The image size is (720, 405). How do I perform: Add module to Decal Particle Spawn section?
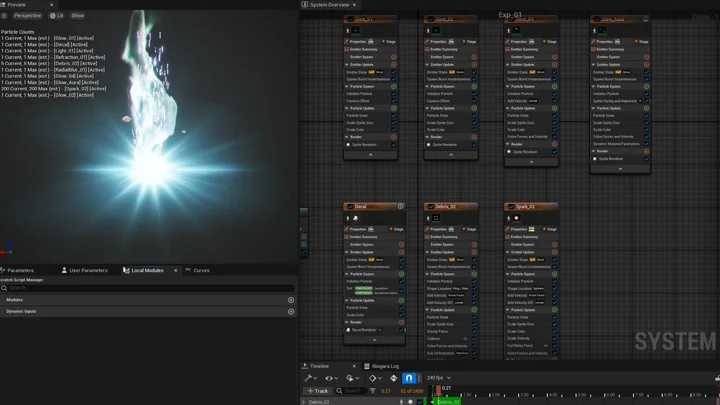click(401, 274)
